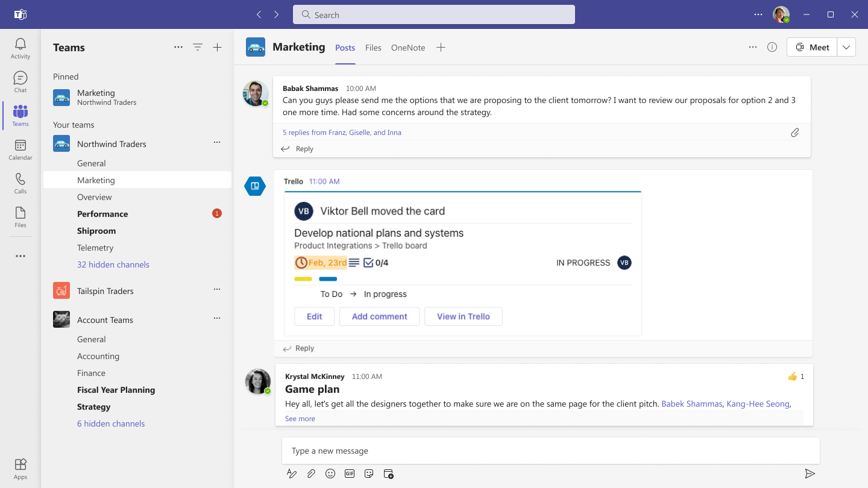Open Settings and more in title bar
Viewport: 868px width, 488px height.
(758, 14)
